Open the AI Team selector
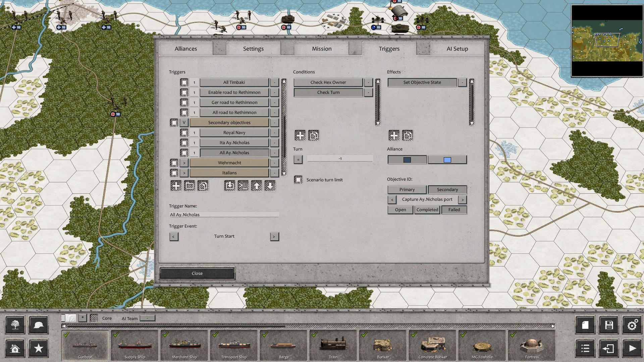Screen dimensions: 644x362 click(147, 318)
